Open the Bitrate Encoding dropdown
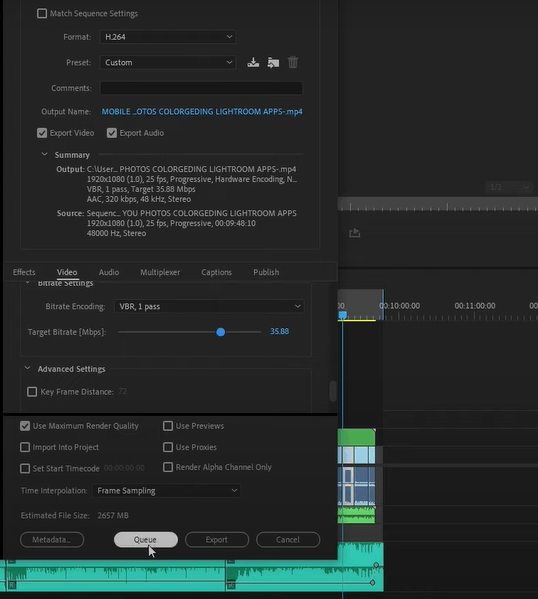The width and height of the screenshot is (538, 599). (x=209, y=306)
